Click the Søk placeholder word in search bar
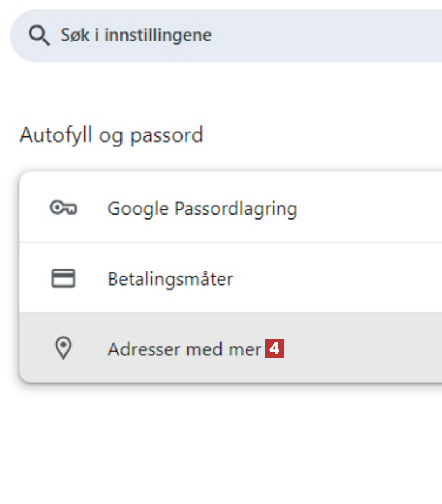This screenshot has width=442, height=504. (x=74, y=36)
